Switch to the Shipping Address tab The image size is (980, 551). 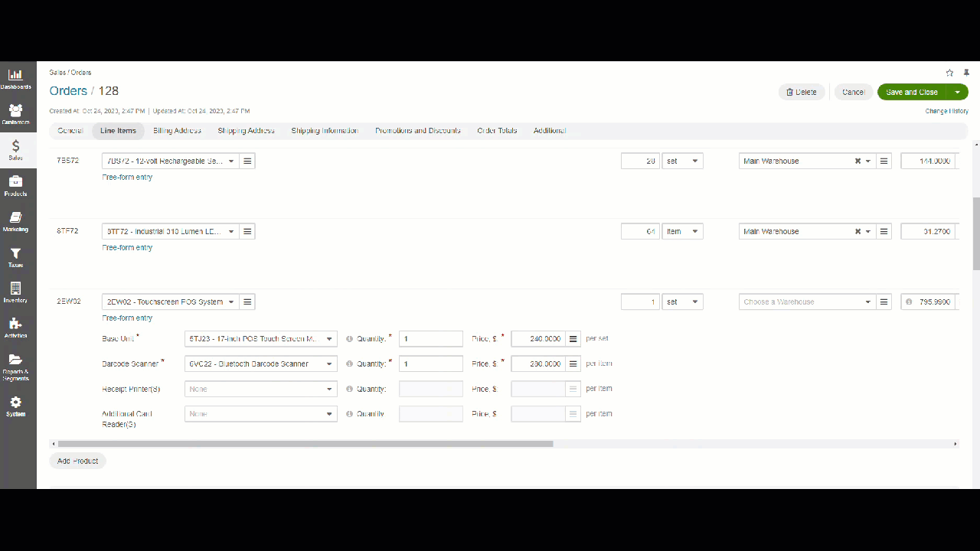point(246,131)
